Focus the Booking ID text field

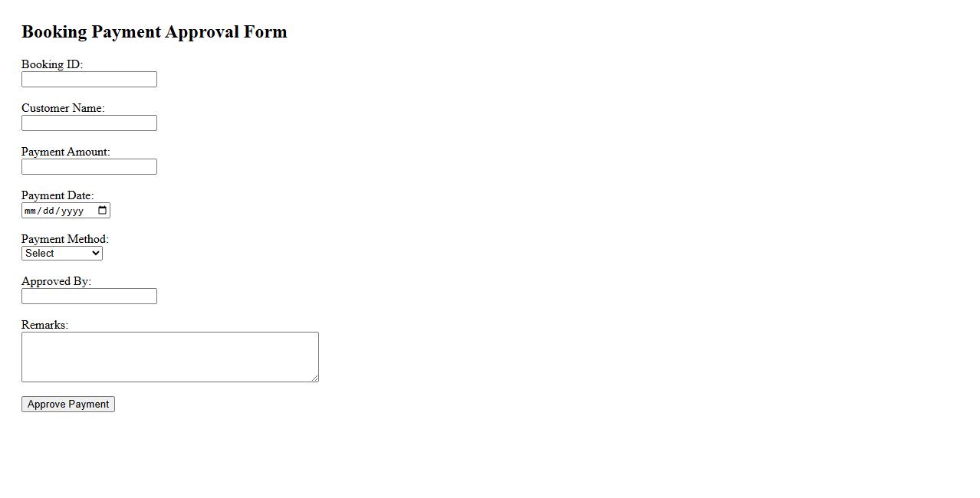pos(89,80)
